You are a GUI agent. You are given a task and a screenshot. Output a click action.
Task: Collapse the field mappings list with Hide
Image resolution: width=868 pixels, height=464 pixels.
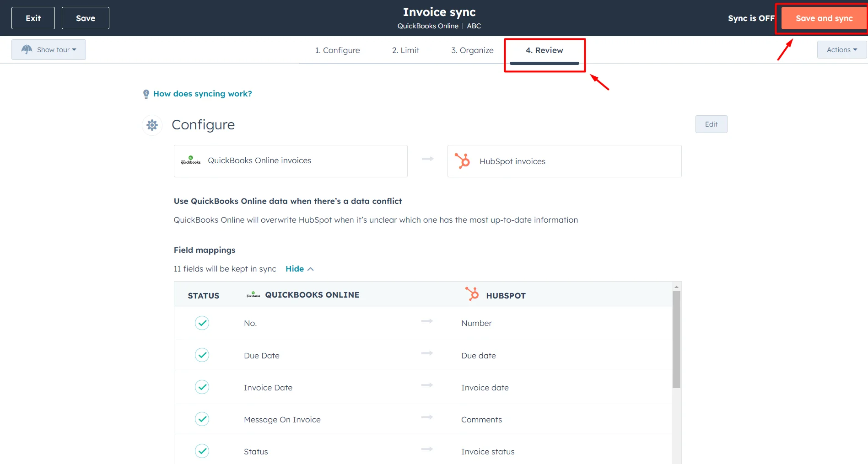(x=295, y=269)
